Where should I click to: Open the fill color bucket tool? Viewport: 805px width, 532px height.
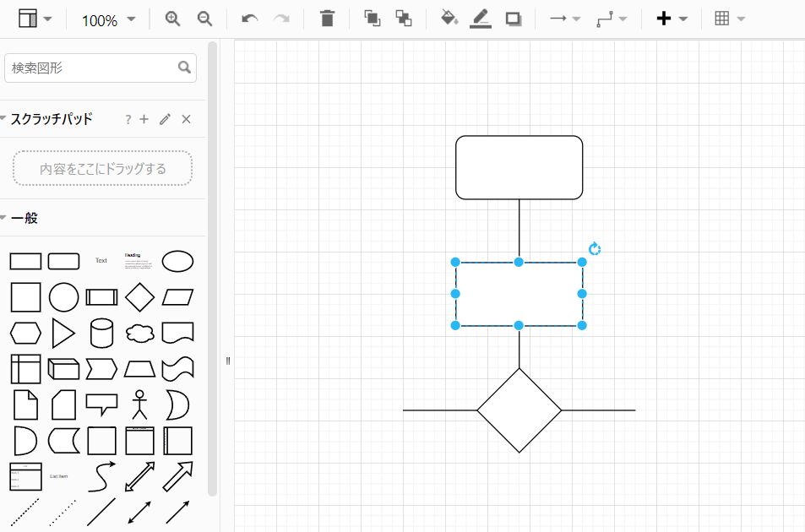(x=449, y=19)
